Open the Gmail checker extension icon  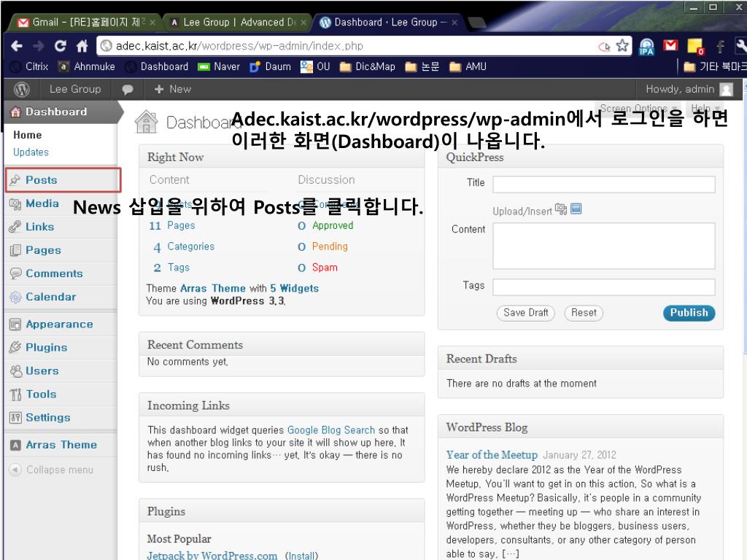[670, 45]
